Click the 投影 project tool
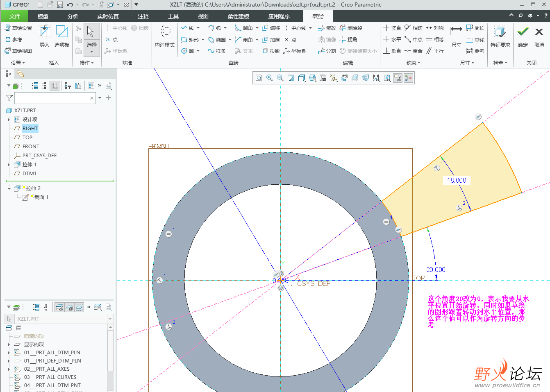The image size is (550, 392). tap(271, 51)
